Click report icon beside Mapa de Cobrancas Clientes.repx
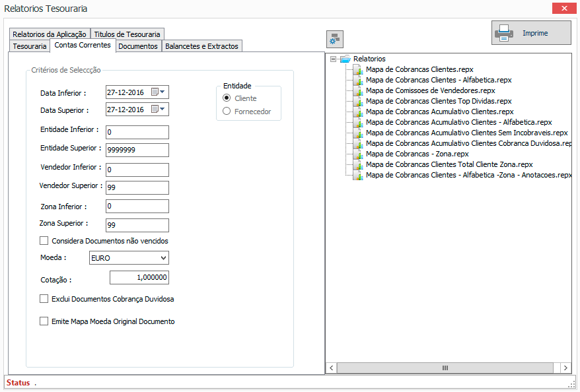Image resolution: width=580 pixels, height=392 pixels. click(357, 69)
